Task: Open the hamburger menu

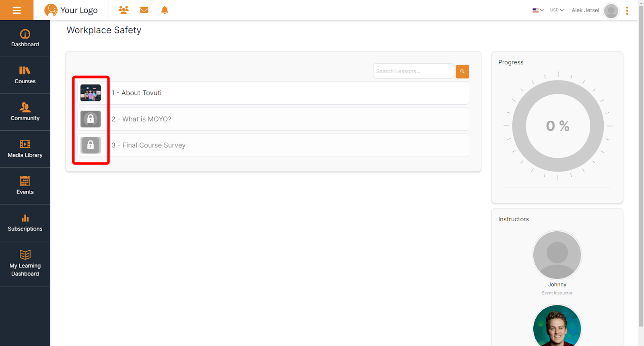Action: (17, 10)
